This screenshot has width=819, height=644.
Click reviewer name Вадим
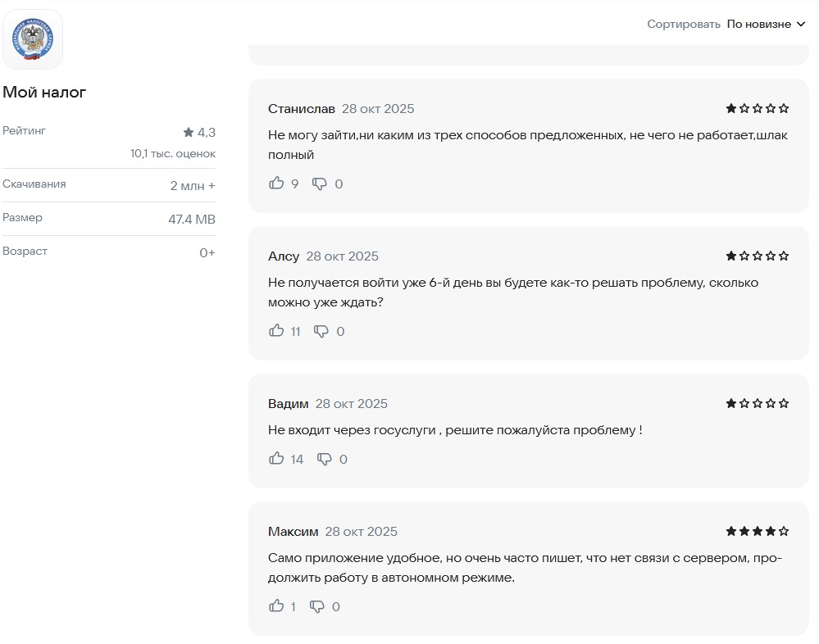[288, 404]
